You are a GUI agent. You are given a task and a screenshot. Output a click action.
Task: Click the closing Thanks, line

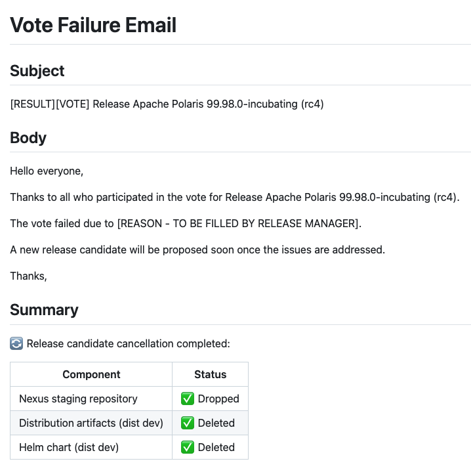(28, 276)
